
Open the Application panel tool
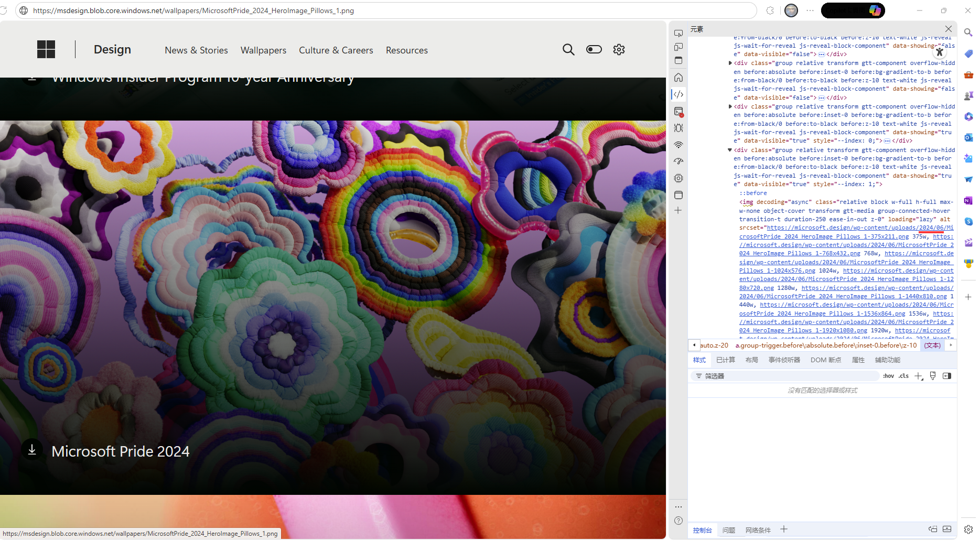(x=679, y=195)
